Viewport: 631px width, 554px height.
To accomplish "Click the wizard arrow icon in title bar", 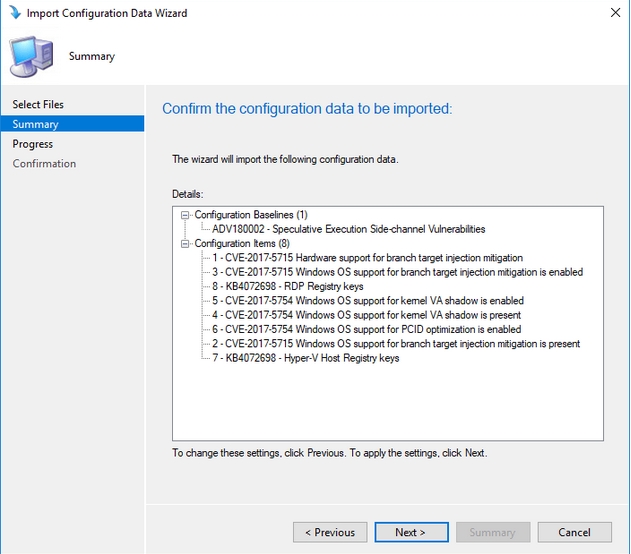I will 15,13.
